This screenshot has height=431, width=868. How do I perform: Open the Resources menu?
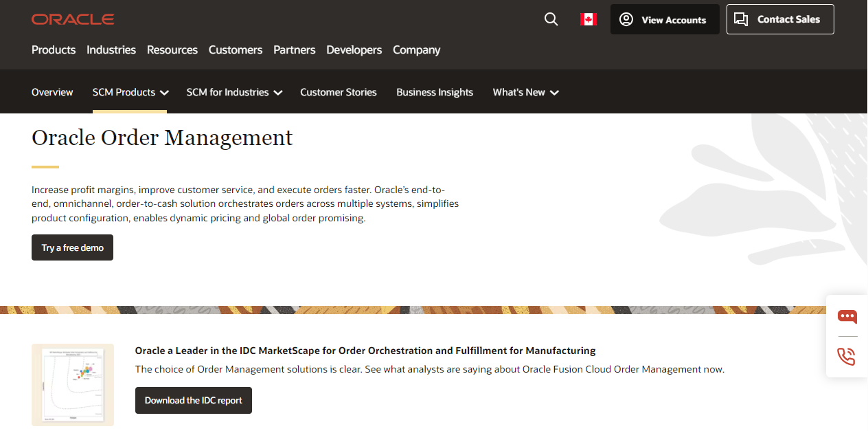[172, 50]
